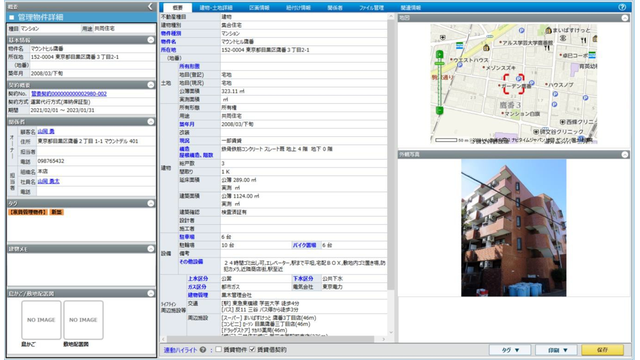
Task: Click the phone value 098765432
Action: [x=51, y=161]
